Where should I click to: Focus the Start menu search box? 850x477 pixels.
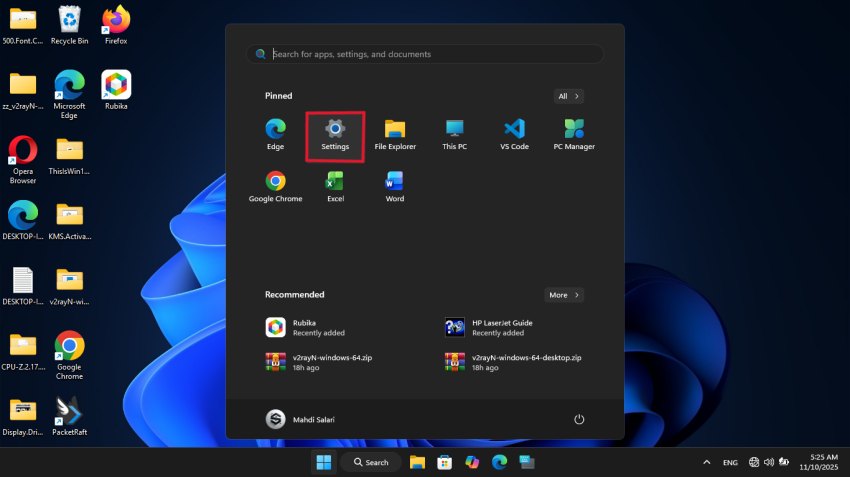pyautogui.click(x=425, y=54)
